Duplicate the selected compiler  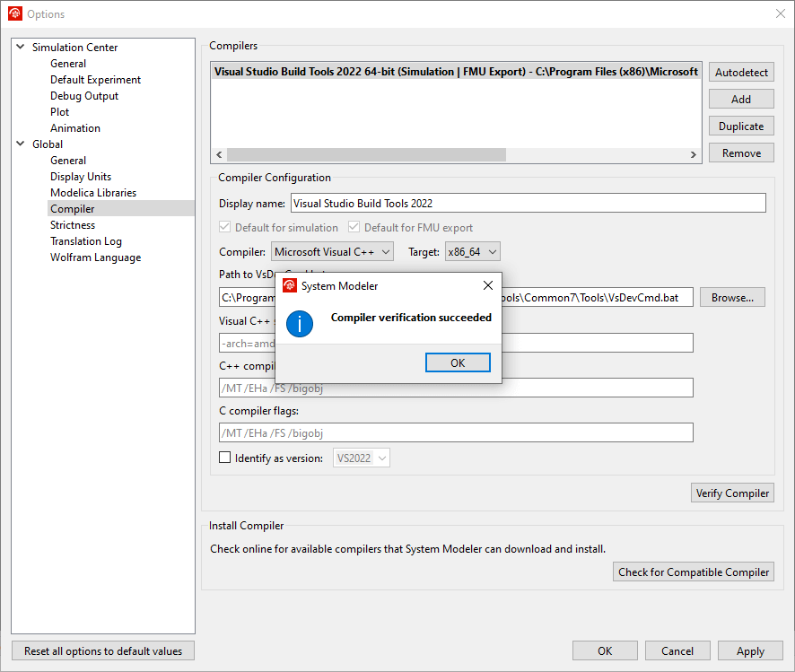[x=741, y=127]
